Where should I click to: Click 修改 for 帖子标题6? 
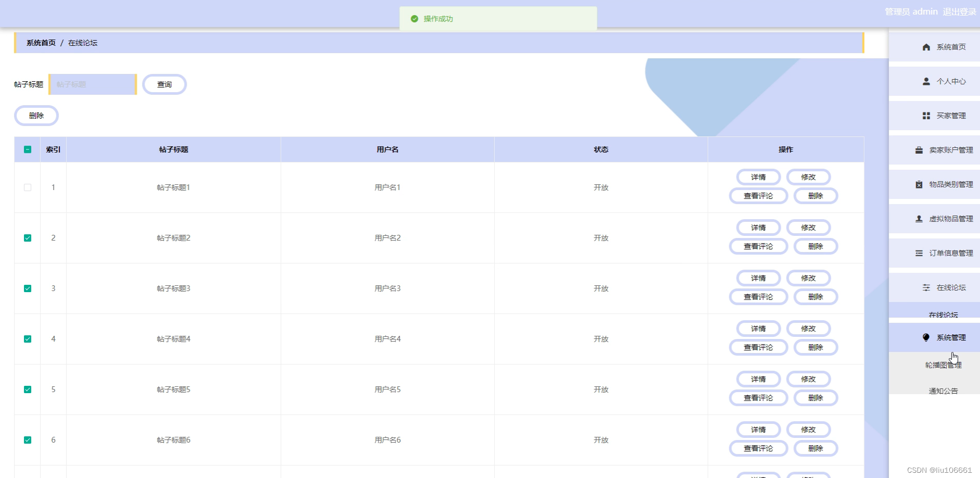808,430
